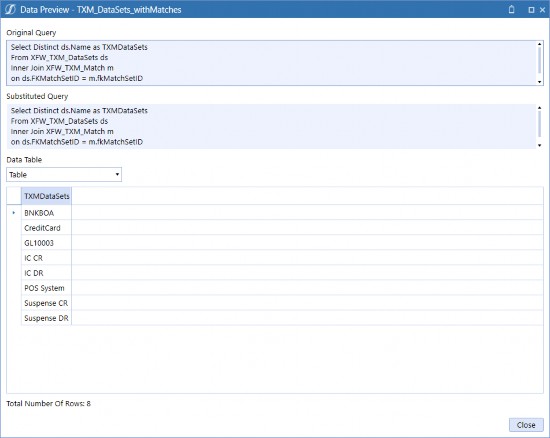Click Substituted Query scroll up arrow

539,108
